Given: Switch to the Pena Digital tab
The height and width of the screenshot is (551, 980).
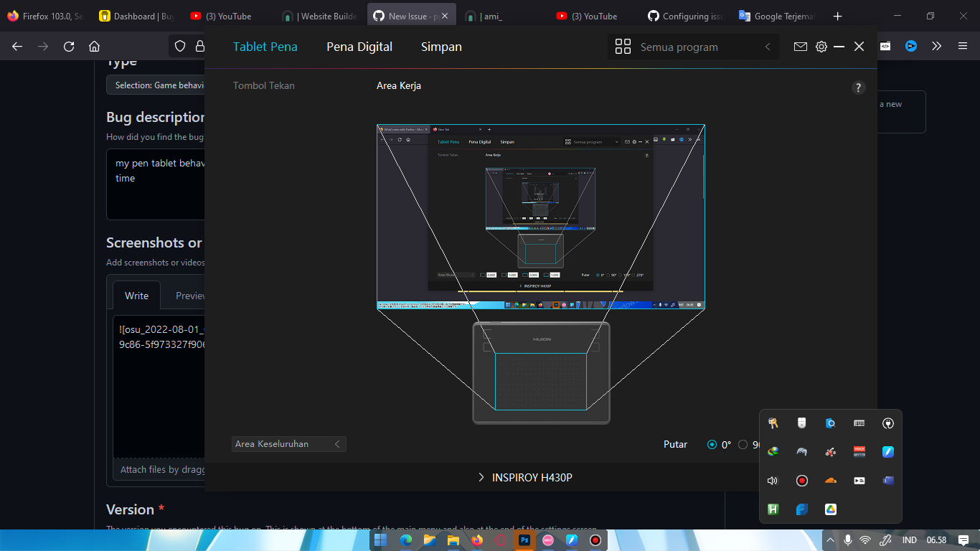Looking at the screenshot, I should tap(359, 46).
